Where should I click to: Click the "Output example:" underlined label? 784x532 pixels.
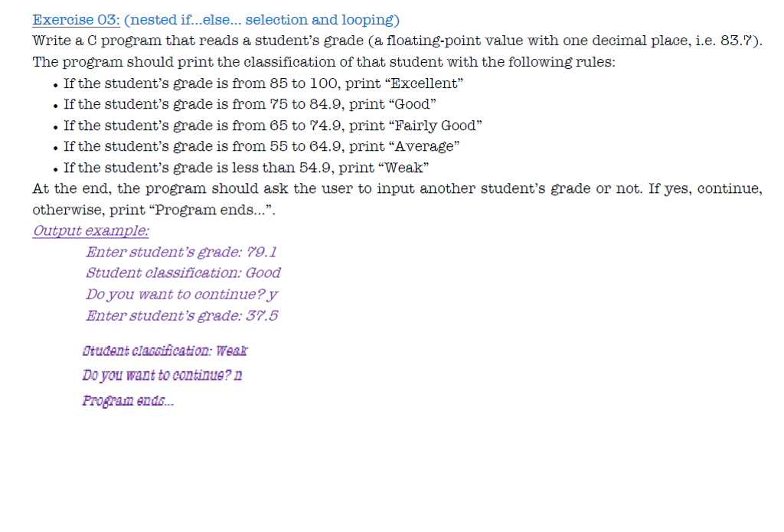pyautogui.click(x=91, y=230)
